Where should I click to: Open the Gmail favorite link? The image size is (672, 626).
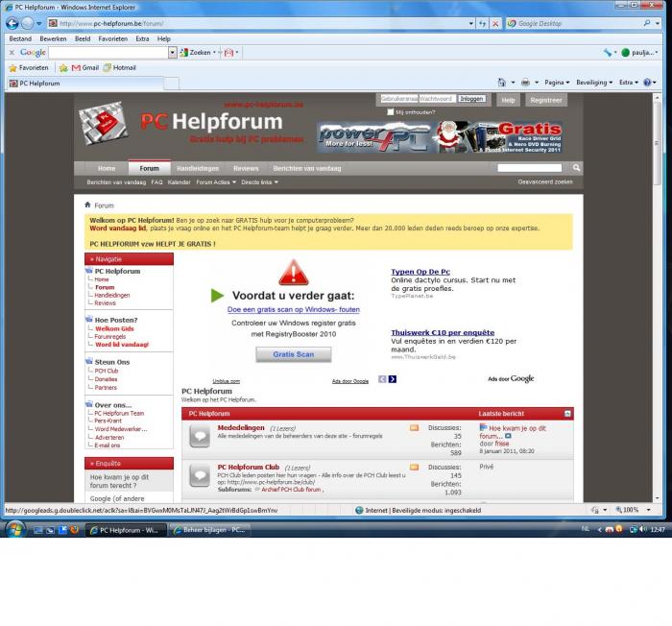point(85,68)
